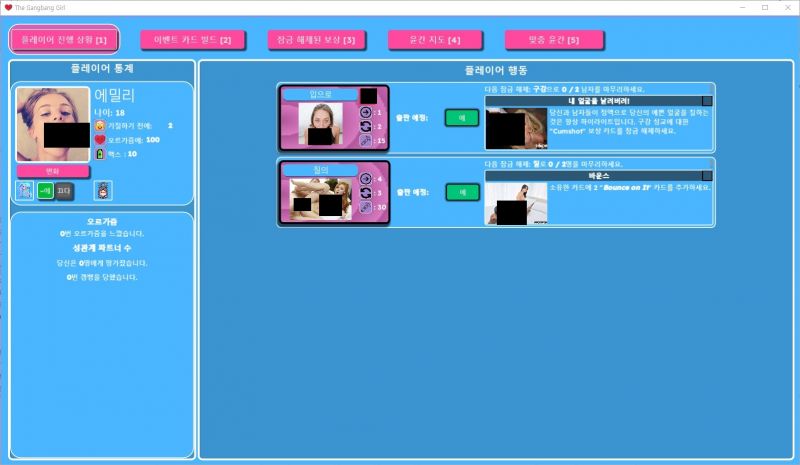Click the 바운스 reward thumbnail image

click(516, 204)
